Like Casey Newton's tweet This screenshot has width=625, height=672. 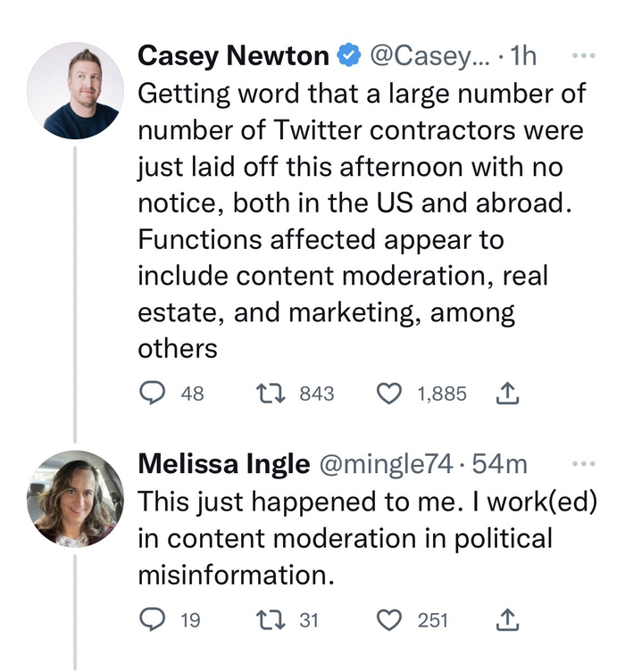(389, 393)
